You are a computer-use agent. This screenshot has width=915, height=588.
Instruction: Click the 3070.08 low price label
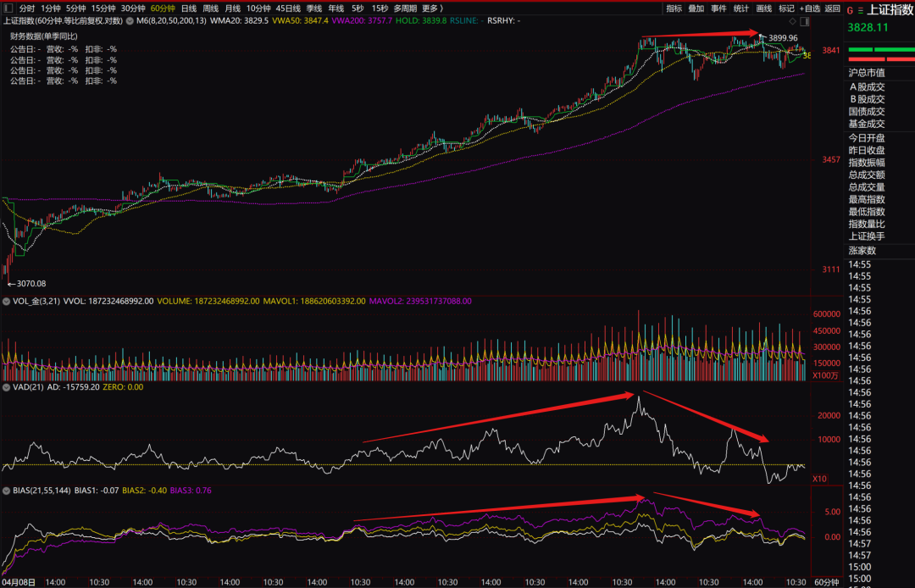[31, 284]
